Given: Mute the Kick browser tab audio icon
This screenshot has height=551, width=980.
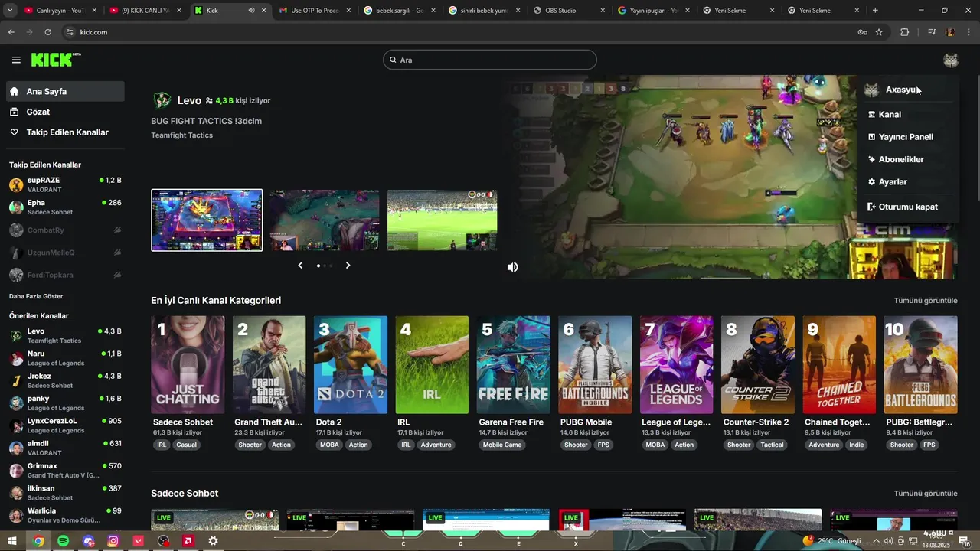Looking at the screenshot, I should point(251,11).
